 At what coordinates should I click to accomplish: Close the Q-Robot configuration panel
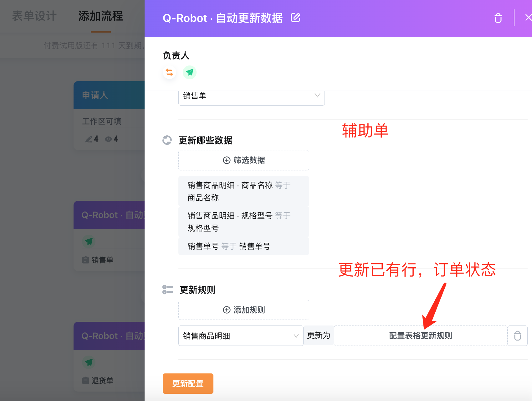pos(528,18)
